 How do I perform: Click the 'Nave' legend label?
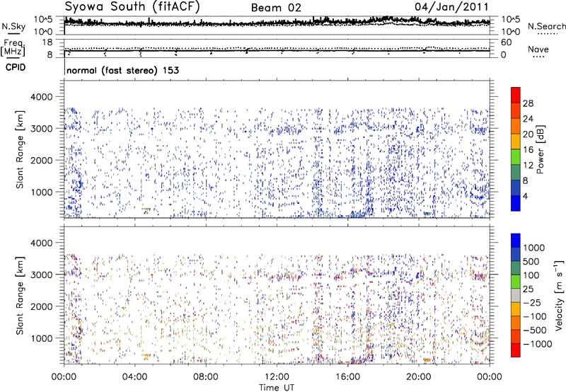tap(538, 49)
